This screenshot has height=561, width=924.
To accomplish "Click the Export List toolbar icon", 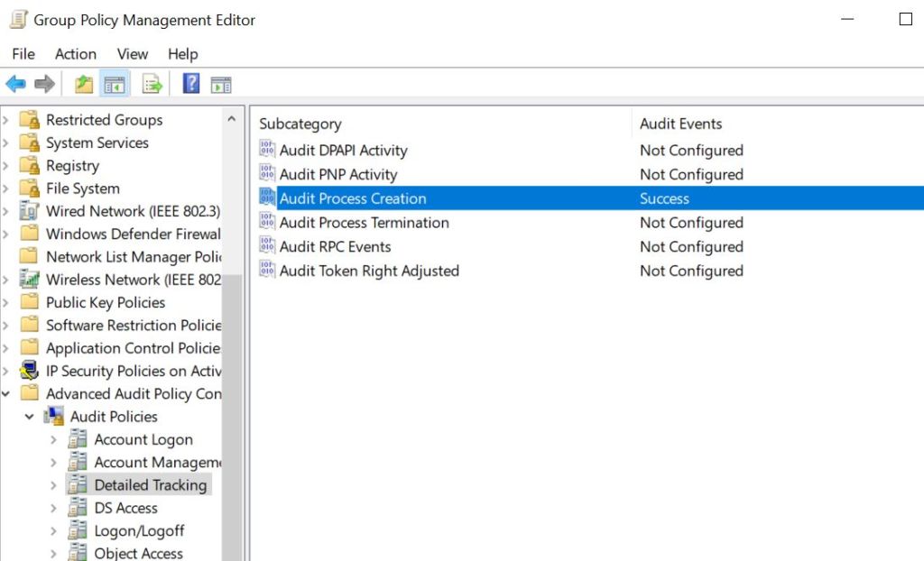I will 152,85.
